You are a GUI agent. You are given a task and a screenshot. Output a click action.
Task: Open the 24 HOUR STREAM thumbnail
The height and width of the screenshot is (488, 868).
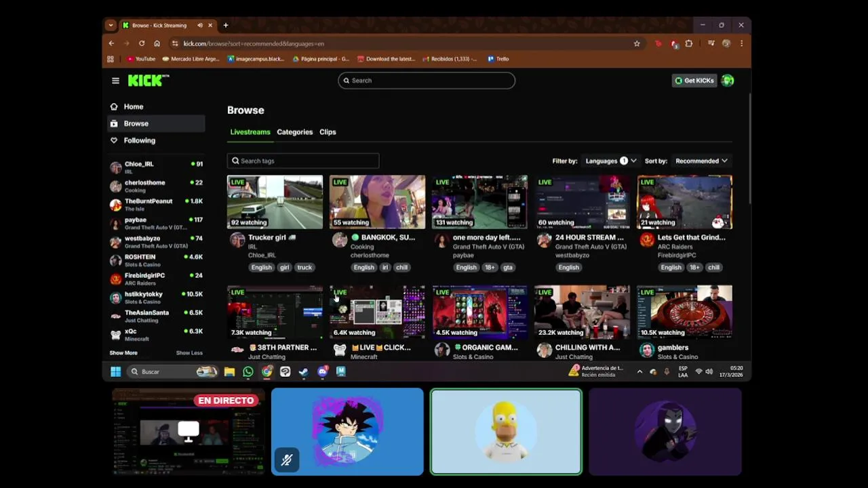(582, 202)
